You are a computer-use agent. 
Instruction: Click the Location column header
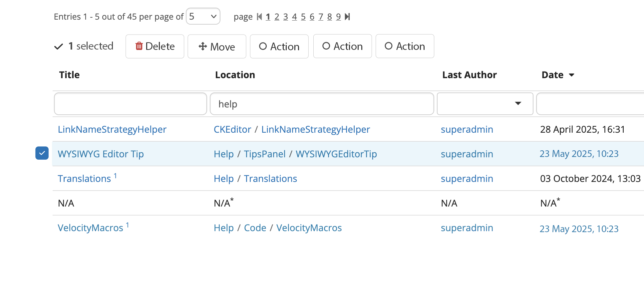coord(235,75)
